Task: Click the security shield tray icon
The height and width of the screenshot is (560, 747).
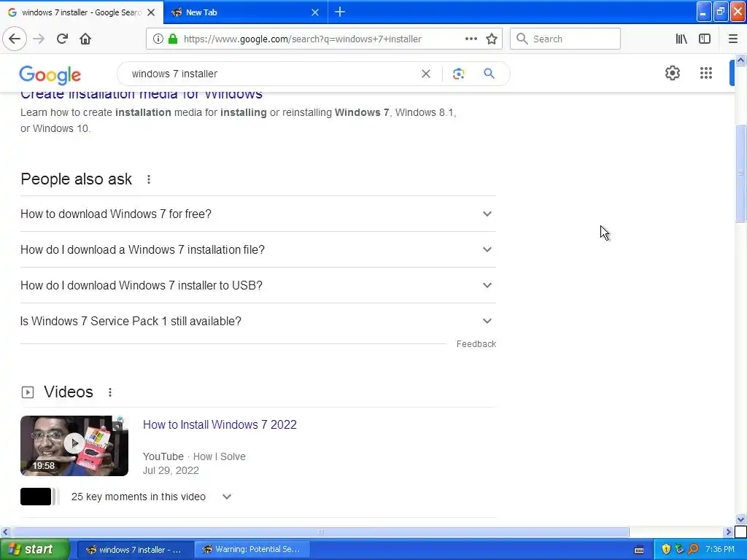Action: [666, 549]
